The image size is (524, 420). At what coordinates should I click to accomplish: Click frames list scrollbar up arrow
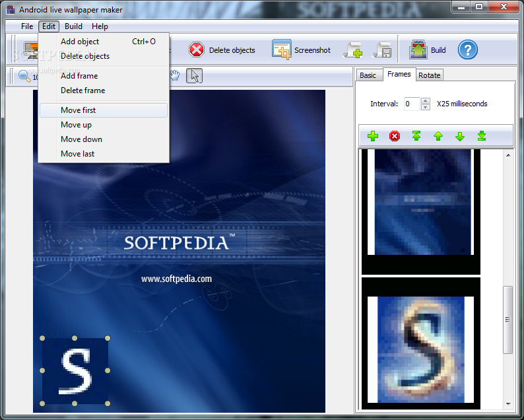508,155
